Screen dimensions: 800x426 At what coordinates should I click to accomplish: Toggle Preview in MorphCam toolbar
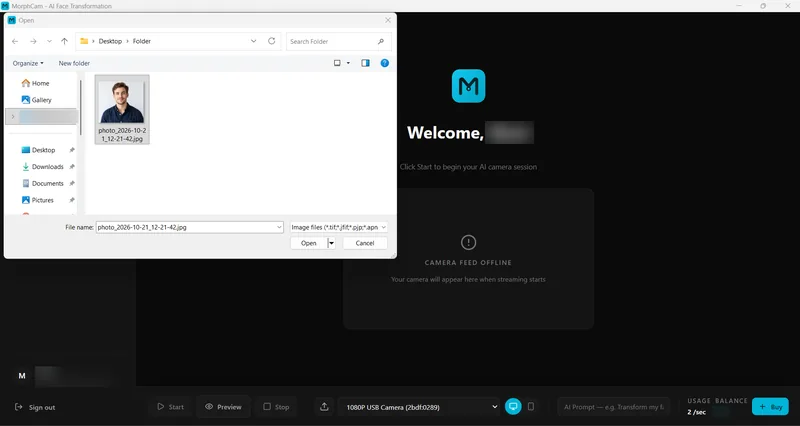[223, 407]
